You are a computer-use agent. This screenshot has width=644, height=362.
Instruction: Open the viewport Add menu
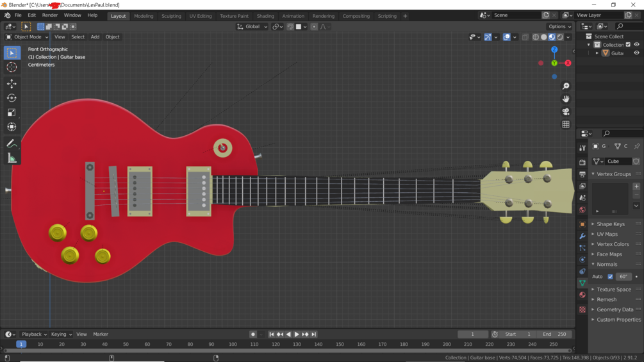pos(95,37)
